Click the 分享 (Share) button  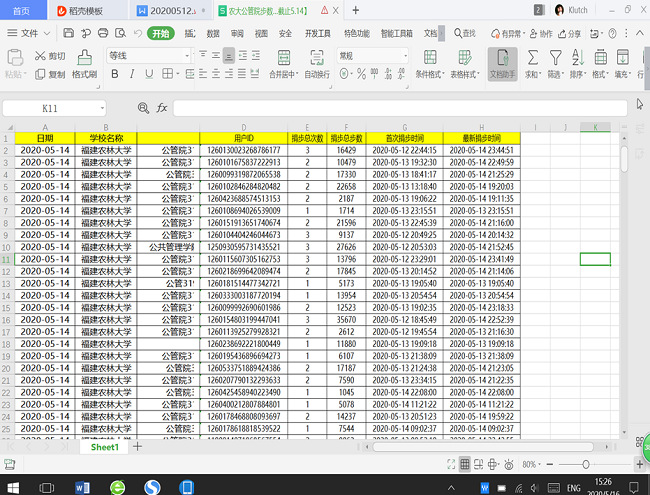click(x=571, y=33)
